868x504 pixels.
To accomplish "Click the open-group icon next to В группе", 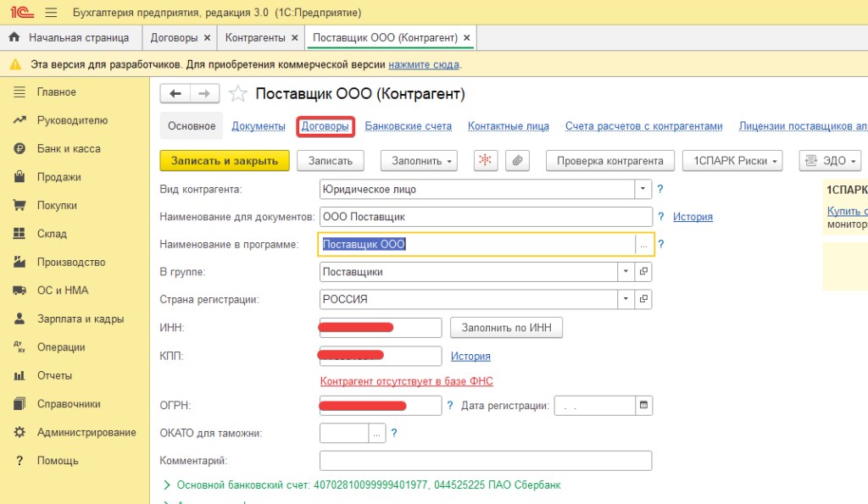I will pyautogui.click(x=644, y=272).
